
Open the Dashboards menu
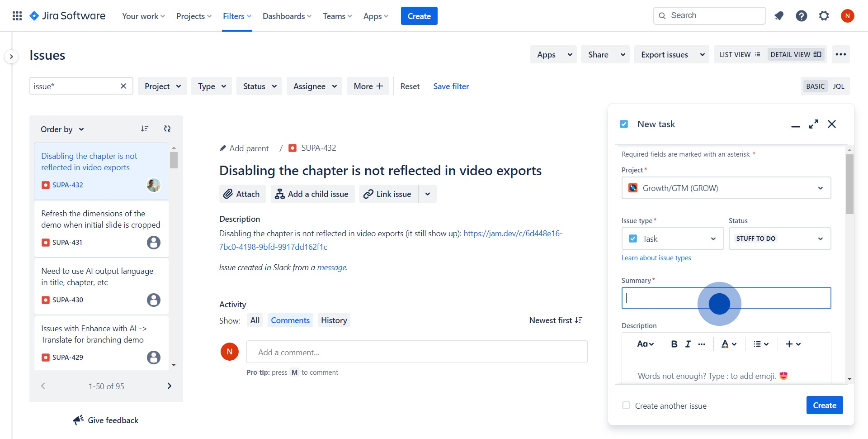[287, 16]
